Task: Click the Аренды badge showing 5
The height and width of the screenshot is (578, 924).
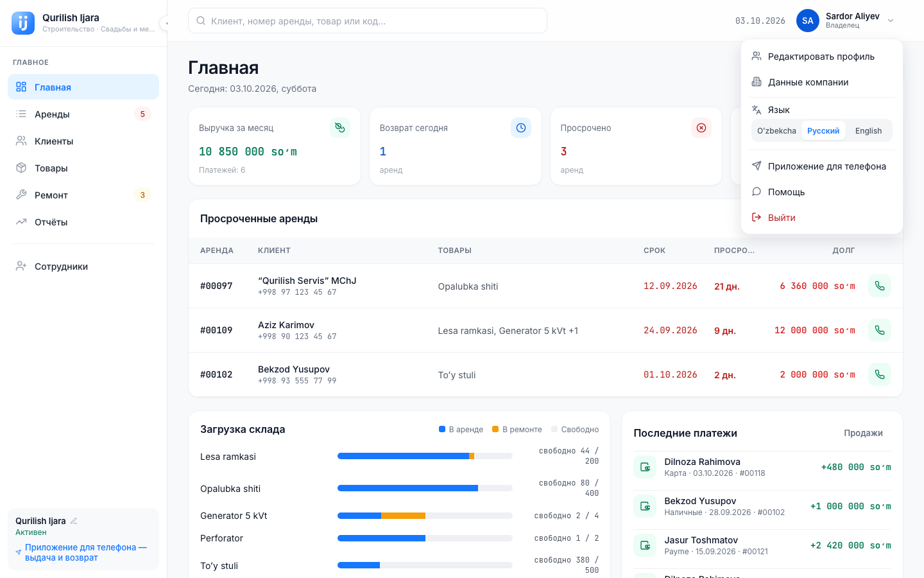Action: point(142,114)
